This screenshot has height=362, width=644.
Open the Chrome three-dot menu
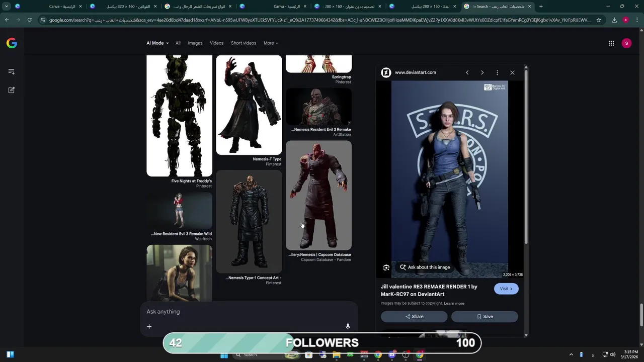(x=637, y=20)
